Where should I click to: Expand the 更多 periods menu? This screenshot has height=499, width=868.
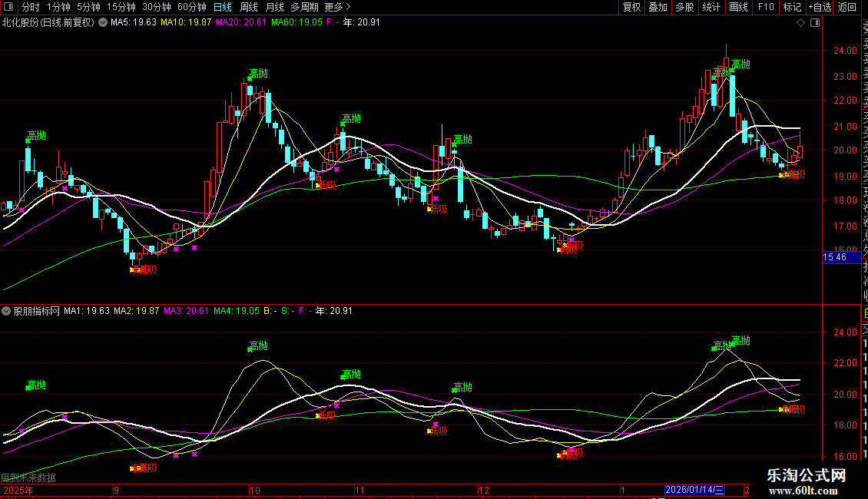tap(337, 7)
